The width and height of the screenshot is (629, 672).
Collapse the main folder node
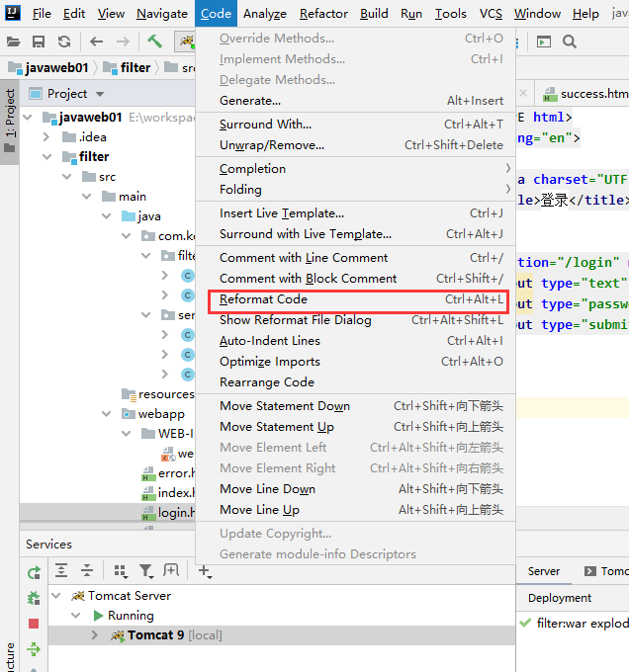(x=87, y=197)
